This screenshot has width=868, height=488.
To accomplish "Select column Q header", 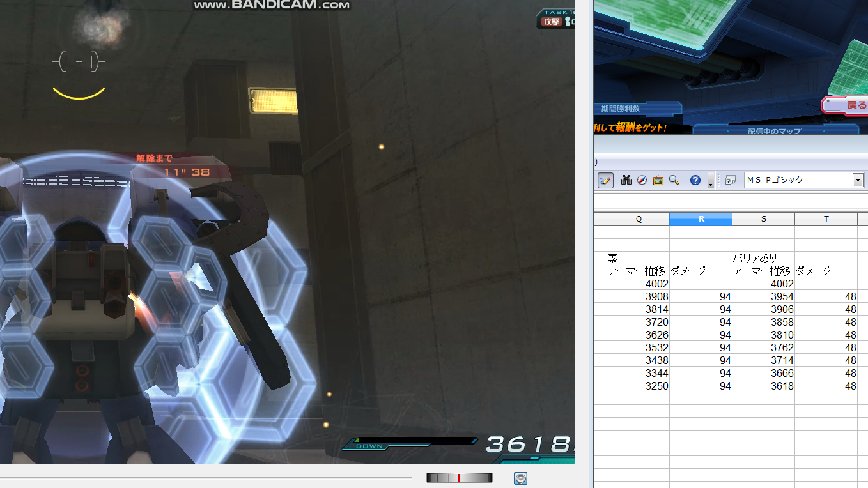I will tap(638, 219).
